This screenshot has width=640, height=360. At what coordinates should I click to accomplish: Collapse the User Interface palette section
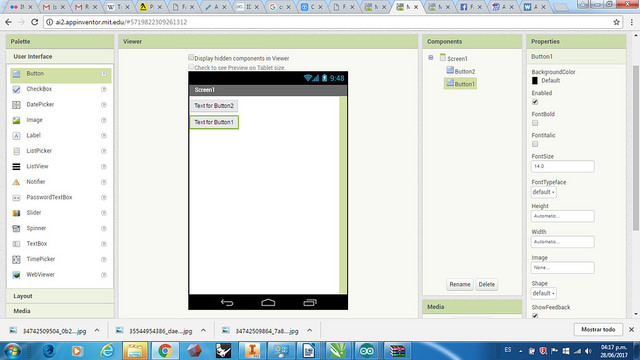(x=60, y=56)
